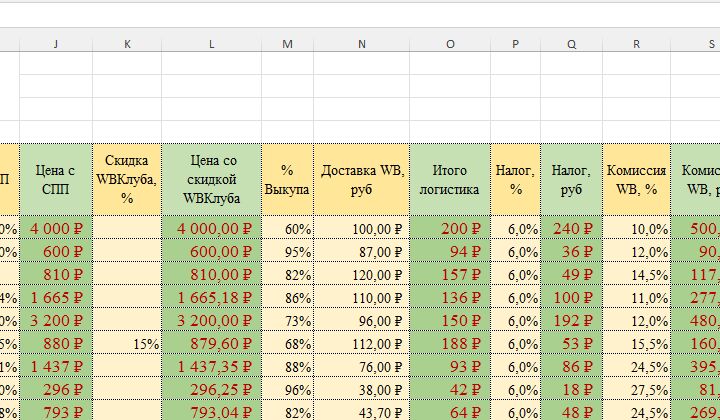720x420 pixels.
Task: Select the '86%' buyout cell
Action: [287, 297]
